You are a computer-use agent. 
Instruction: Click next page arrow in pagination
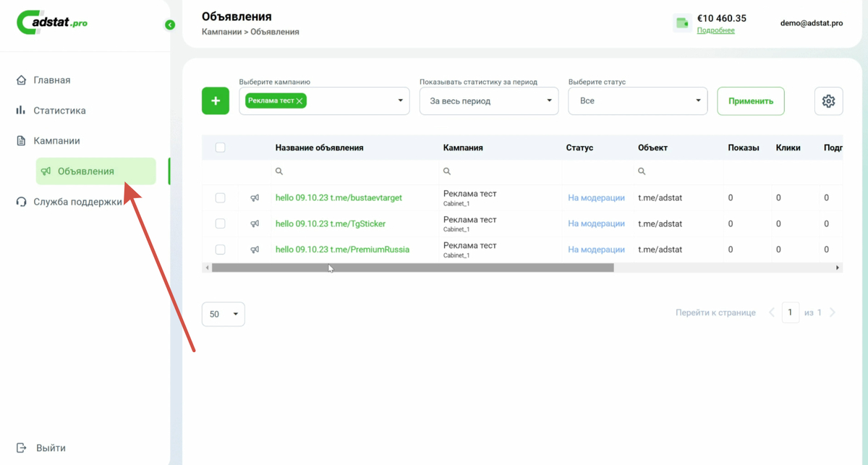point(833,312)
